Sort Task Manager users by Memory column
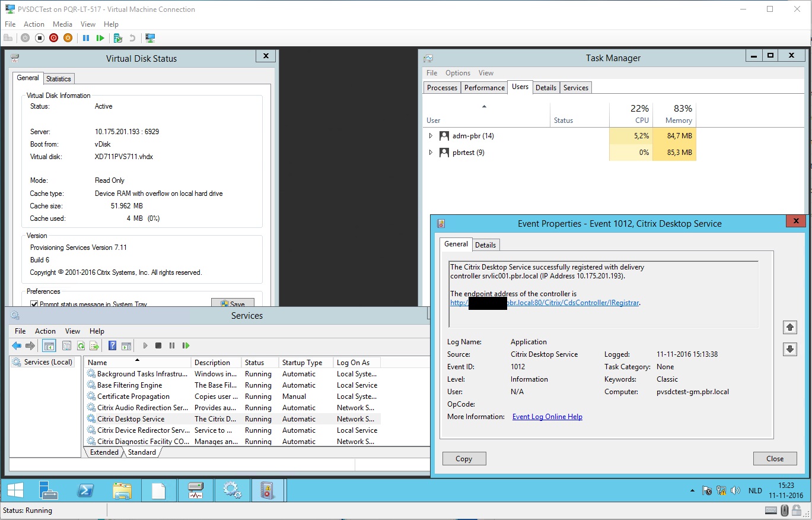Screen dimensions: 812x520 tap(674, 114)
